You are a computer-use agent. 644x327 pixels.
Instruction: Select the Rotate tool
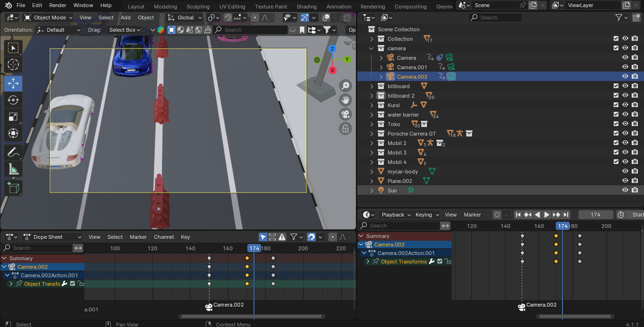click(13, 100)
